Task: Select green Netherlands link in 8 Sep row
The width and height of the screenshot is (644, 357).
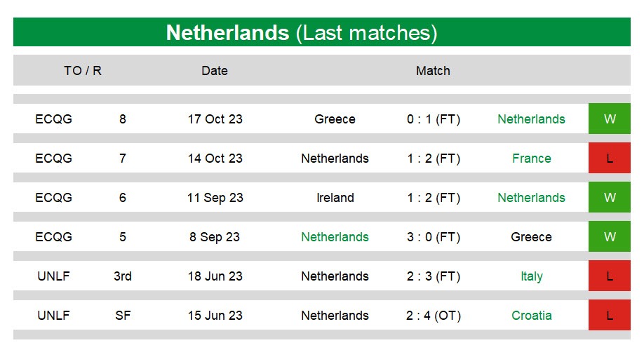Action: (335, 237)
